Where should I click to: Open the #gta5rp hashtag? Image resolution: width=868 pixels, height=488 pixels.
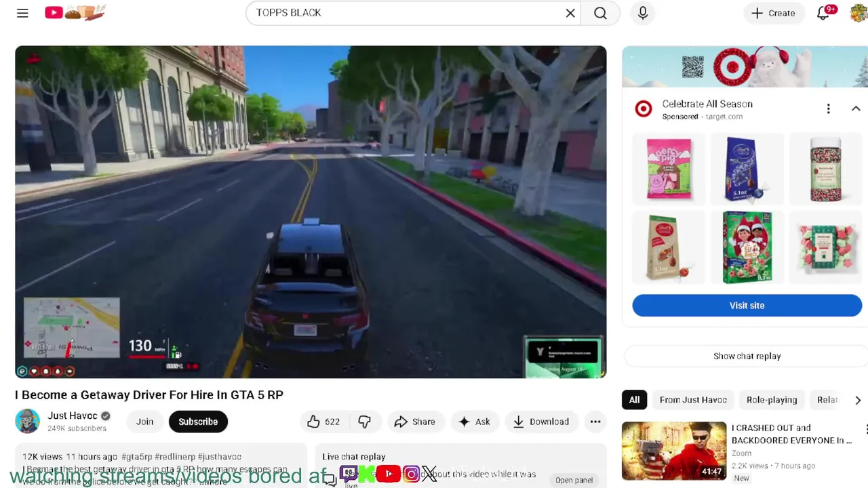click(138, 457)
